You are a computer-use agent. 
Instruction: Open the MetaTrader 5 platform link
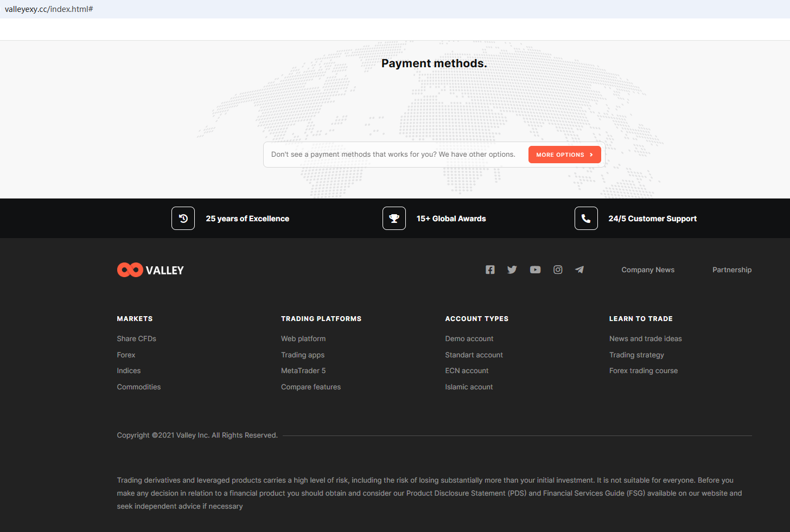(303, 371)
